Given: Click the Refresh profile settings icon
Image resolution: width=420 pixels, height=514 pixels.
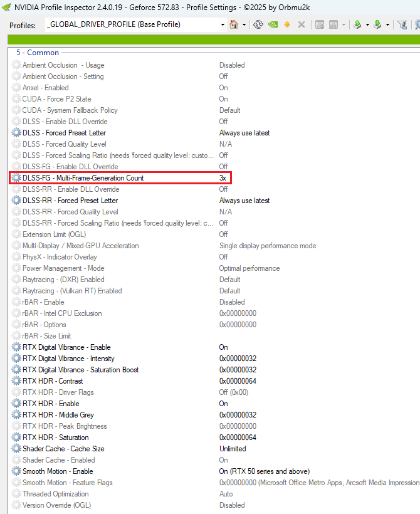Looking at the screenshot, I should coord(258,24).
